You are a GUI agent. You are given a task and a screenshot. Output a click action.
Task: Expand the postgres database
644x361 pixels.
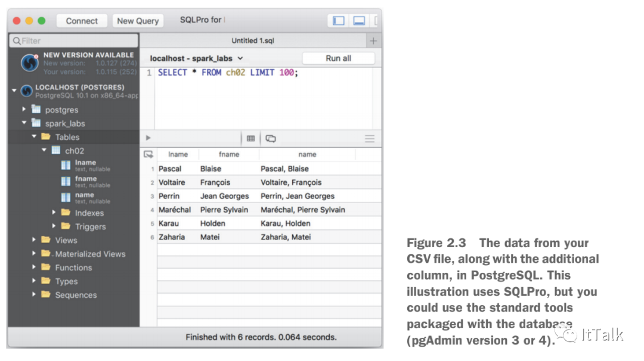pyautogui.click(x=24, y=109)
